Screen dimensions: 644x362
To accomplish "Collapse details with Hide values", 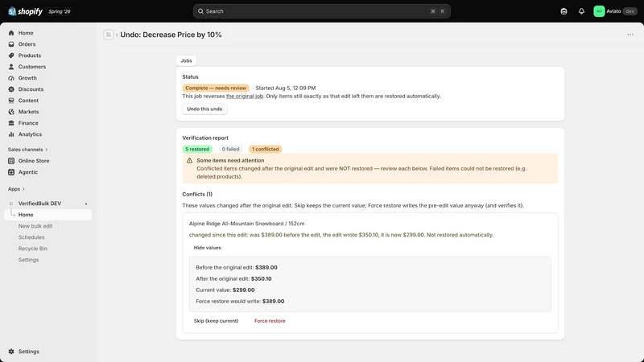I will pos(207,248).
